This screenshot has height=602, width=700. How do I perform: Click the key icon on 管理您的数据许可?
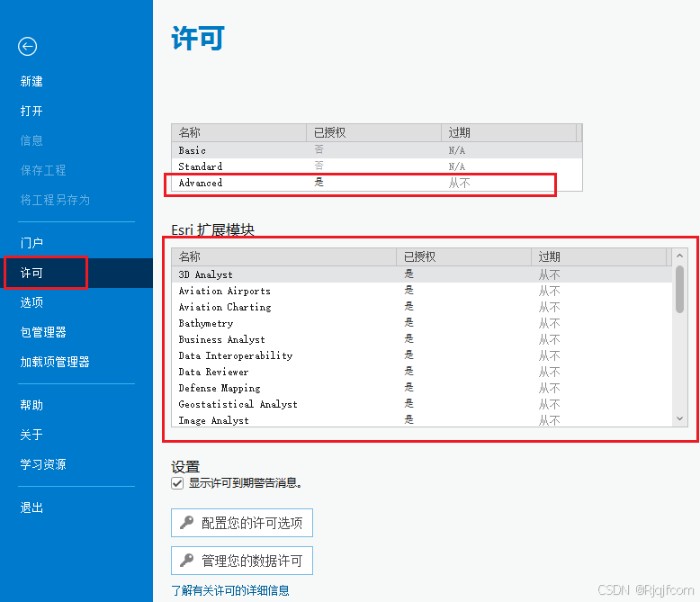point(186,560)
